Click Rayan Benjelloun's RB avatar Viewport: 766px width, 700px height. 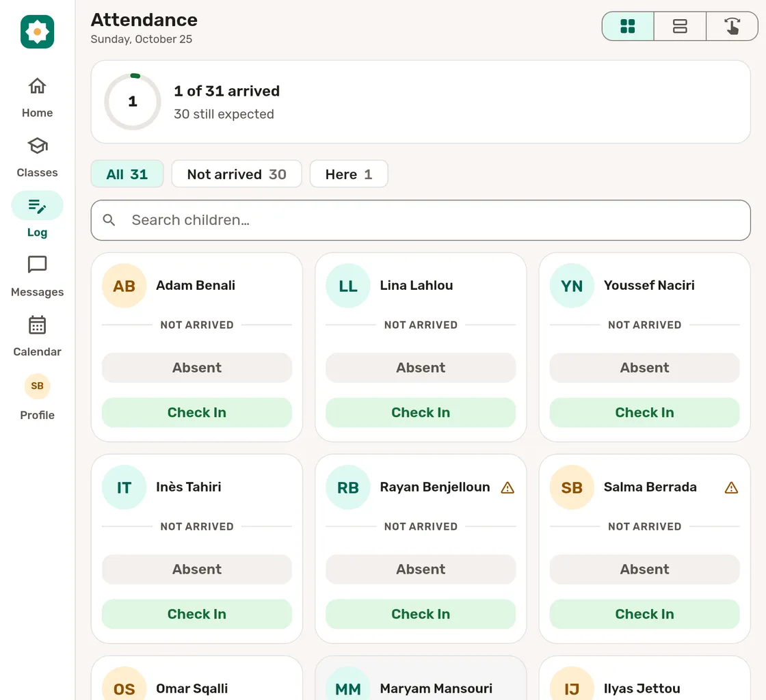(348, 487)
